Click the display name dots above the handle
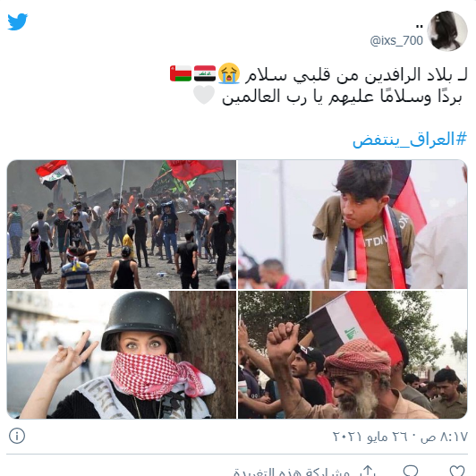 (x=420, y=27)
